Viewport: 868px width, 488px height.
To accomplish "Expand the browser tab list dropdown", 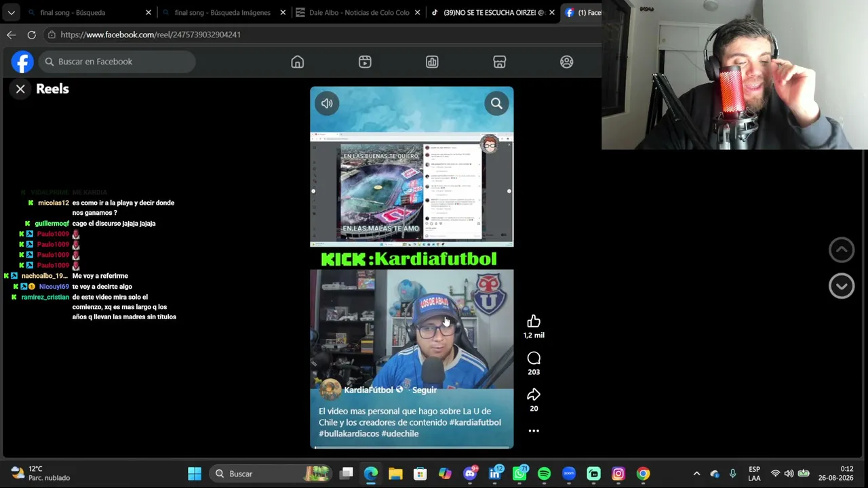I will [11, 12].
